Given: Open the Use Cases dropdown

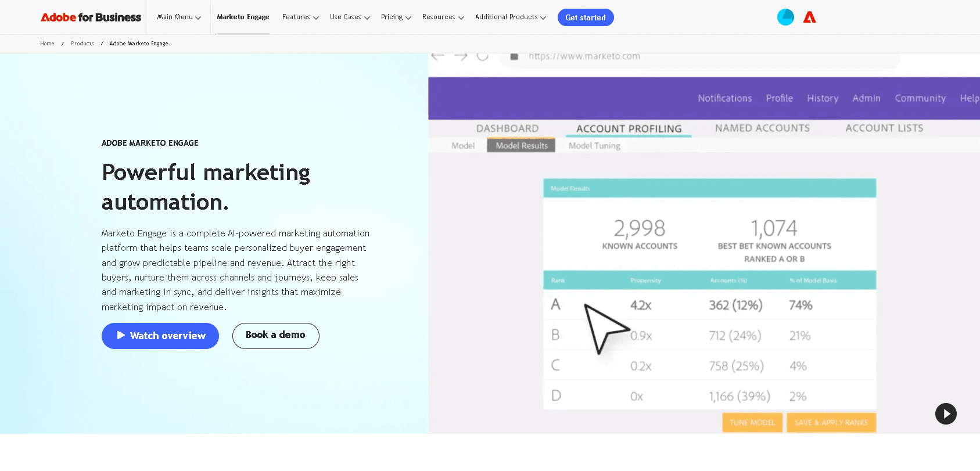Looking at the screenshot, I should 350,17.
